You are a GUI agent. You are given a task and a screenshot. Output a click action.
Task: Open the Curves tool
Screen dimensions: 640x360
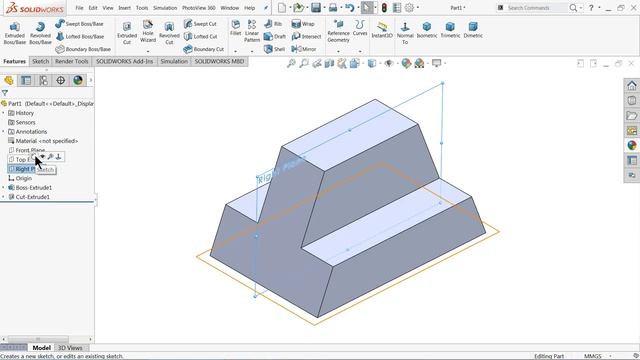(360, 28)
